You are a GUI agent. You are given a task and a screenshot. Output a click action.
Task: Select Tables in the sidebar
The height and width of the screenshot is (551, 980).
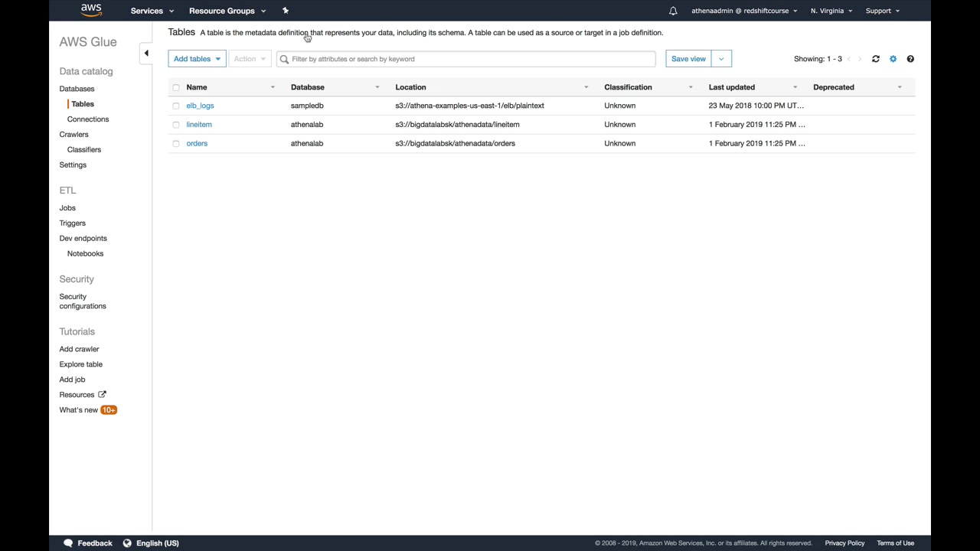click(83, 104)
